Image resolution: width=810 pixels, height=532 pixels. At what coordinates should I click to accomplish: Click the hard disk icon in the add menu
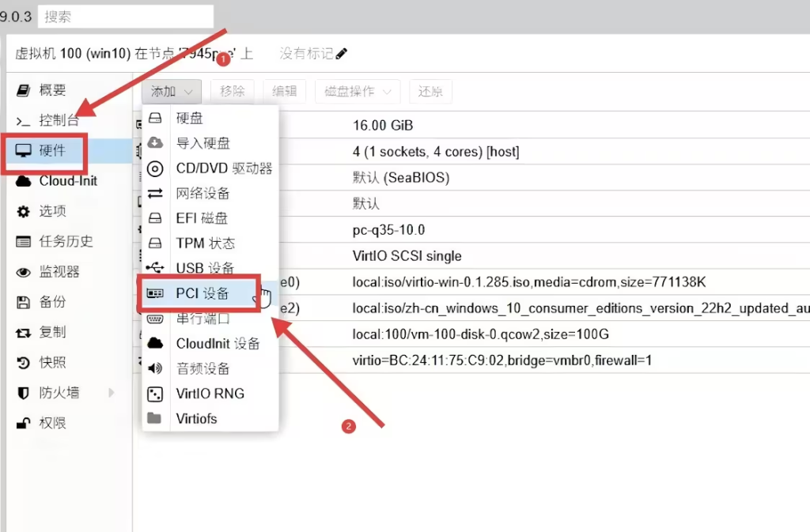coord(156,118)
